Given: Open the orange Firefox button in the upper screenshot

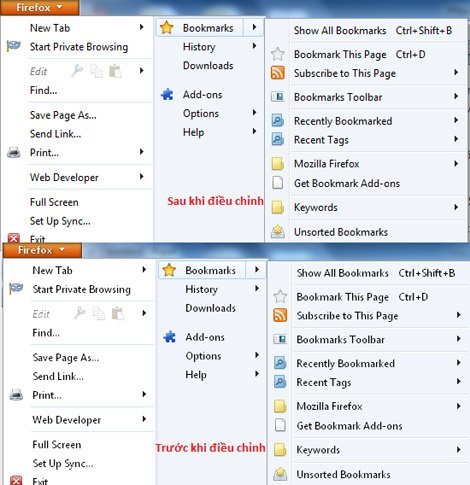Looking at the screenshot, I should [x=39, y=7].
